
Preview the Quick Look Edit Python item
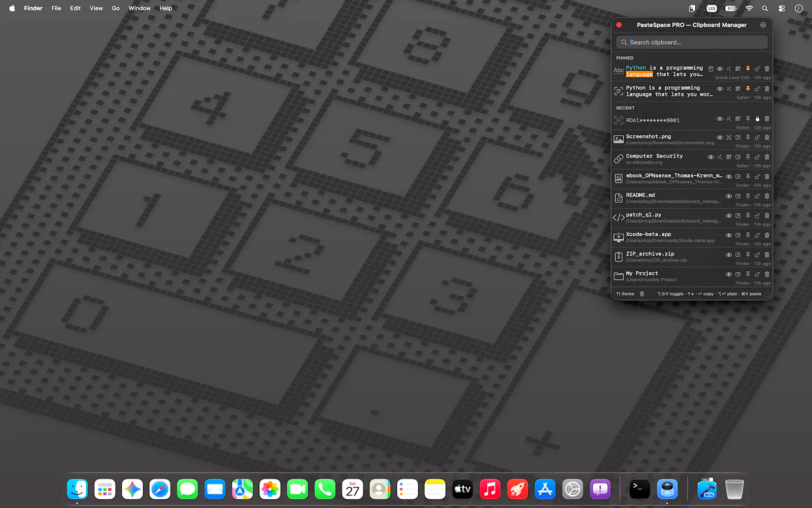pos(720,69)
